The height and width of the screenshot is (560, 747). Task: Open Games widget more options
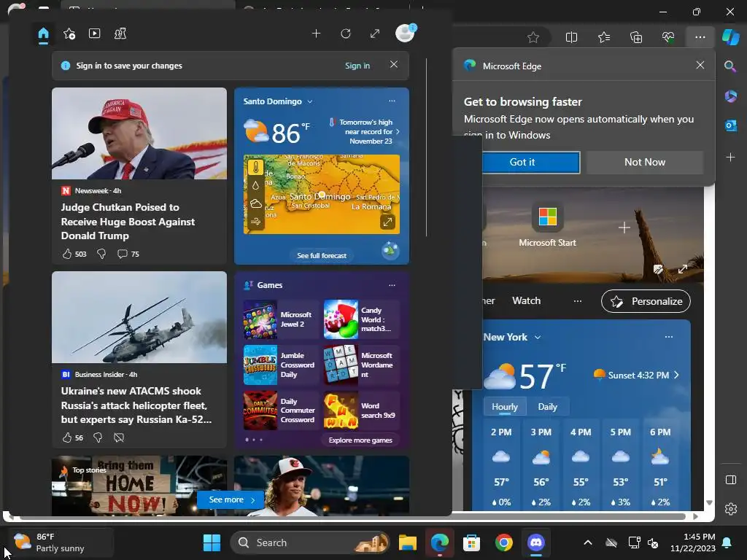392,285
